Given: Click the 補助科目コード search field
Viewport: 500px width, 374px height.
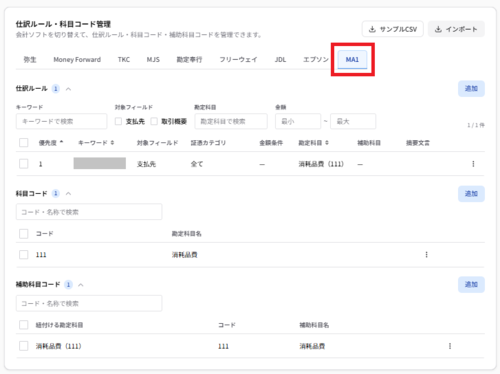Looking at the screenshot, I should tap(89, 303).
